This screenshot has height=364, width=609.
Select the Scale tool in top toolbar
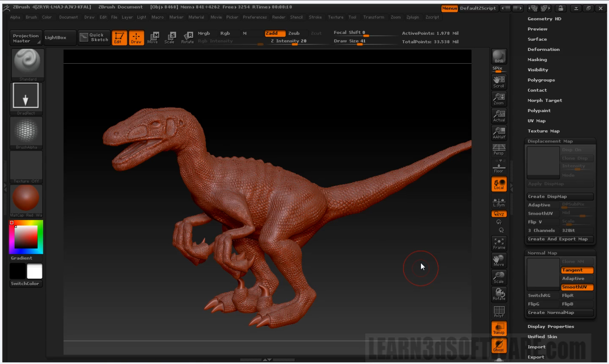pos(169,38)
